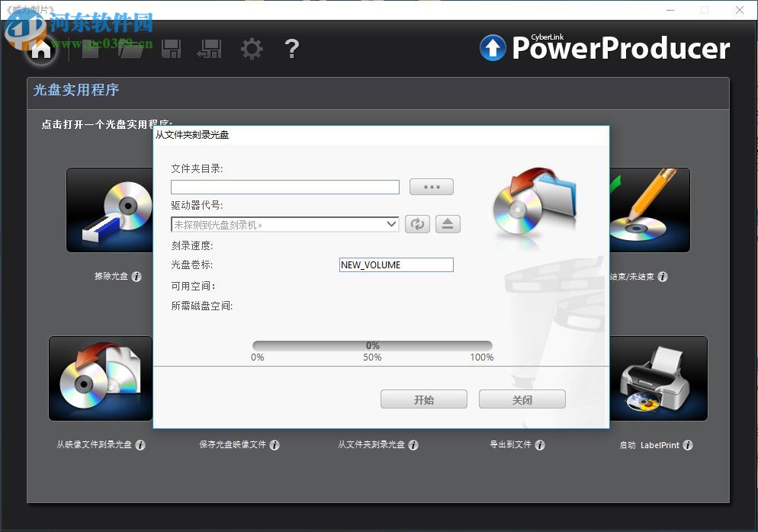Show info for 从映像文件刻录光盘
Screen dimensions: 758x532
[x=140, y=445]
